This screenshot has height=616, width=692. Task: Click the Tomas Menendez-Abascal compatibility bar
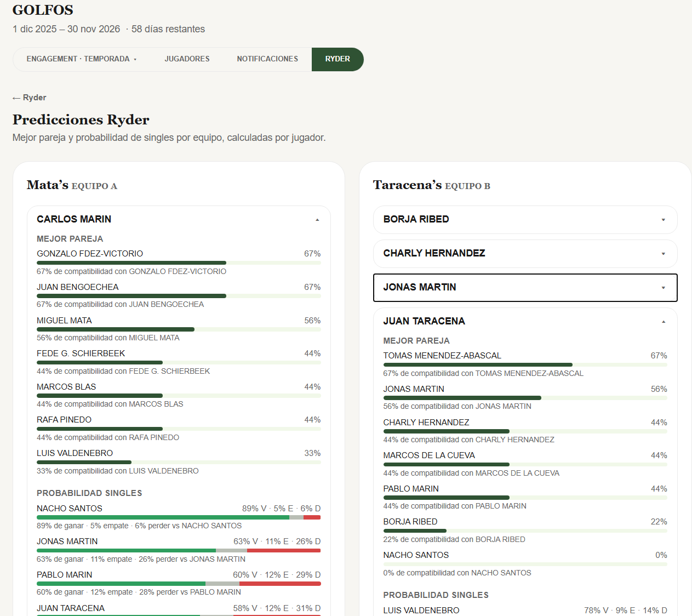[525, 365]
